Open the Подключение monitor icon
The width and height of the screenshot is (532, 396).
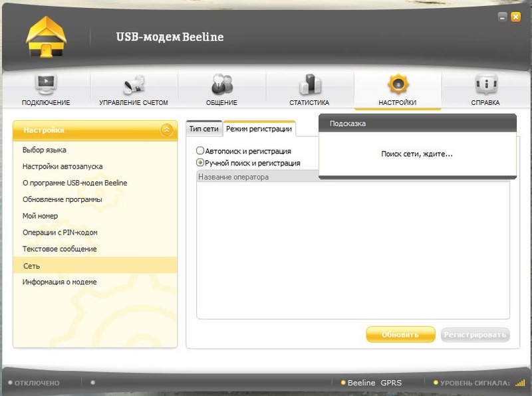click(x=46, y=84)
